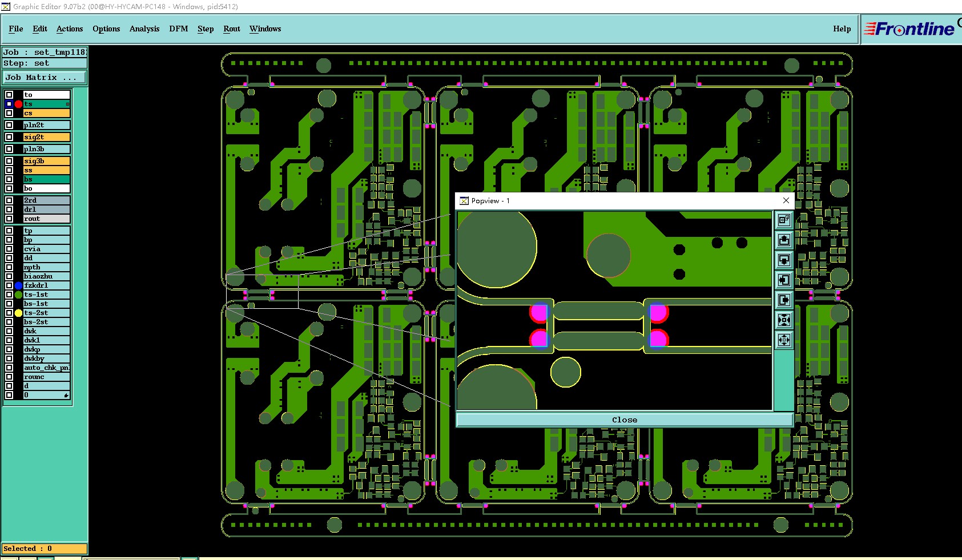Zoom in the popview with inward-arrows icon

point(784,320)
